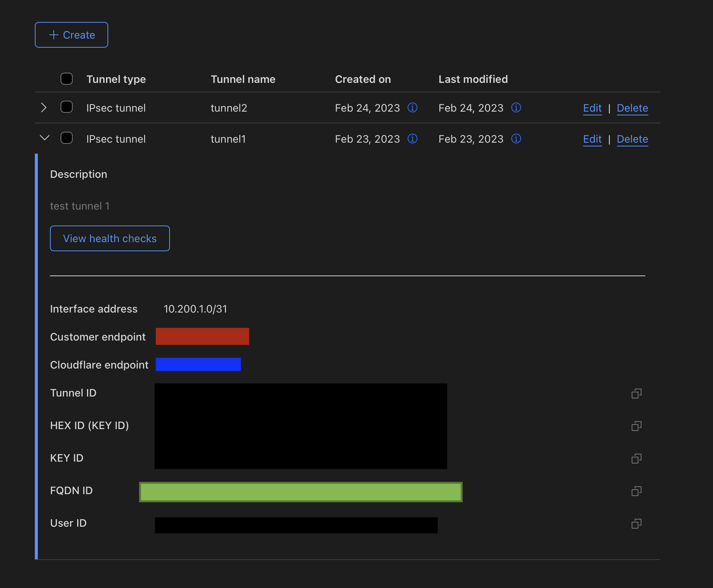Viewport: 713px width, 588px height.
Task: Select all tunnels via the header checkbox
Action: tap(67, 79)
